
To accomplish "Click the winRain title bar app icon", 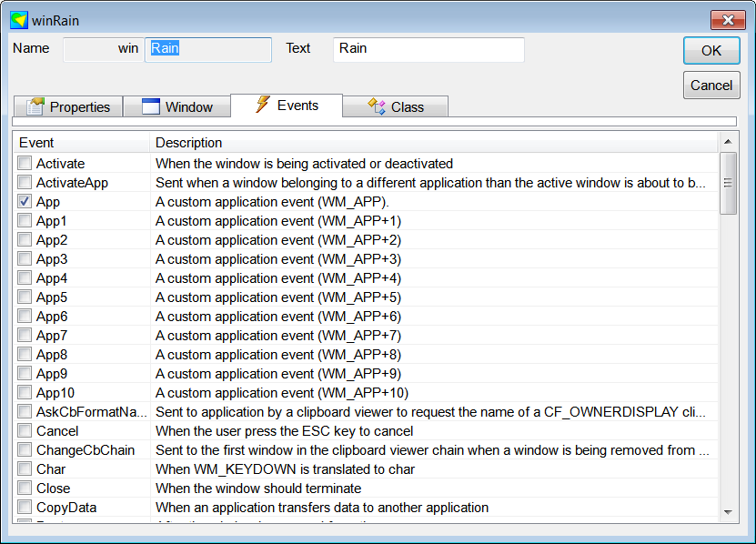I will [19, 20].
